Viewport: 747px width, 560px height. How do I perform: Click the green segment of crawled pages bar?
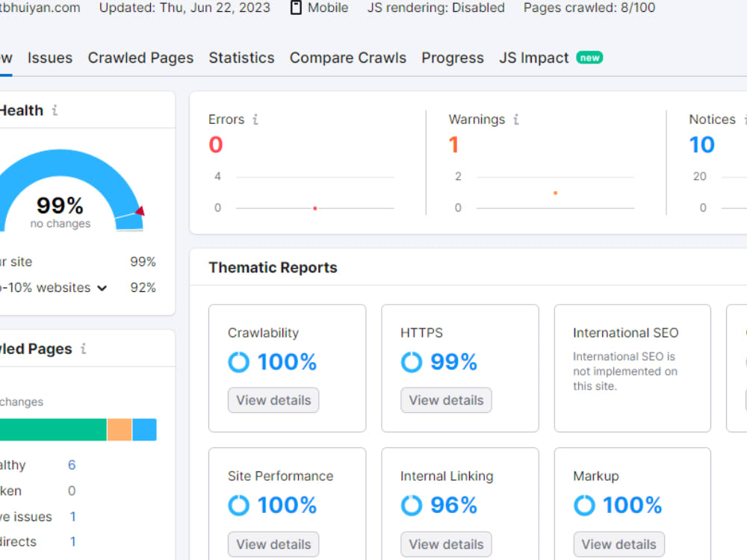pyautogui.click(x=53, y=429)
